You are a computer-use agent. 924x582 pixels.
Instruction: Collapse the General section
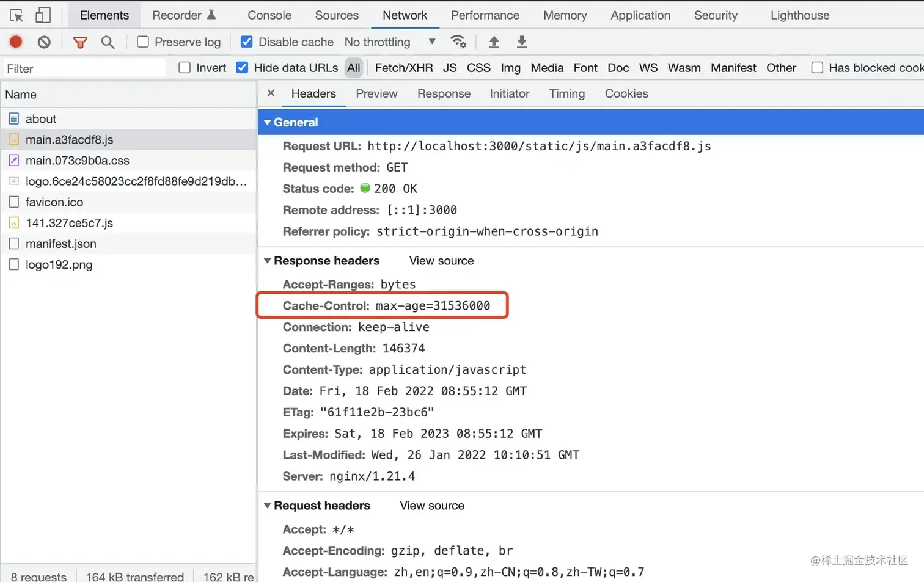click(267, 122)
